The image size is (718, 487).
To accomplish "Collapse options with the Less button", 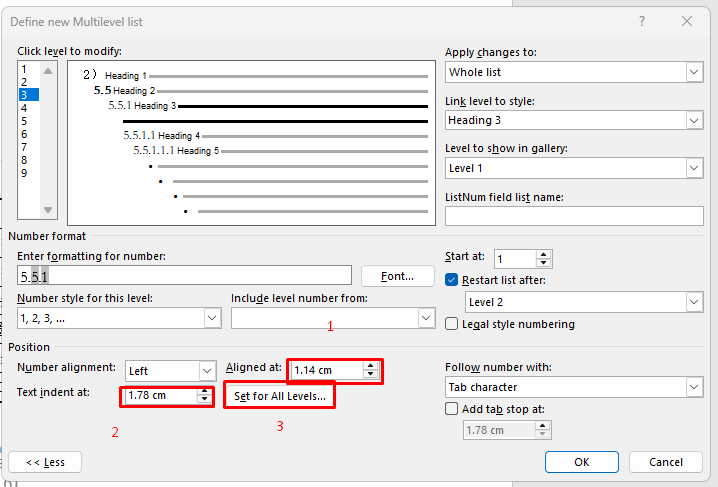I will point(45,462).
